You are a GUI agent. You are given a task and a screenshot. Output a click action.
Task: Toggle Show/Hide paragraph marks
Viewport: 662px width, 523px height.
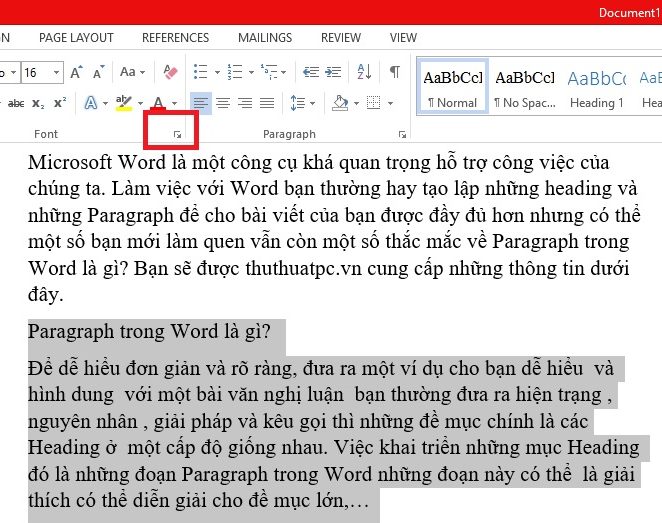tap(395, 72)
